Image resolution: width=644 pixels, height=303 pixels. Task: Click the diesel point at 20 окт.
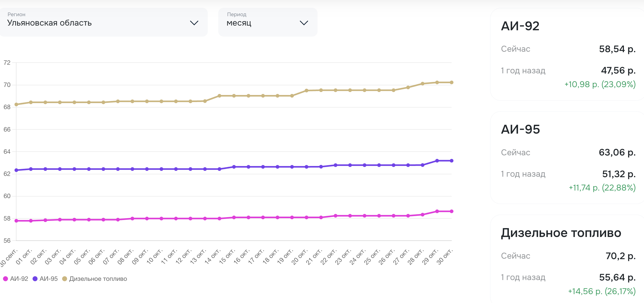coord(306,91)
